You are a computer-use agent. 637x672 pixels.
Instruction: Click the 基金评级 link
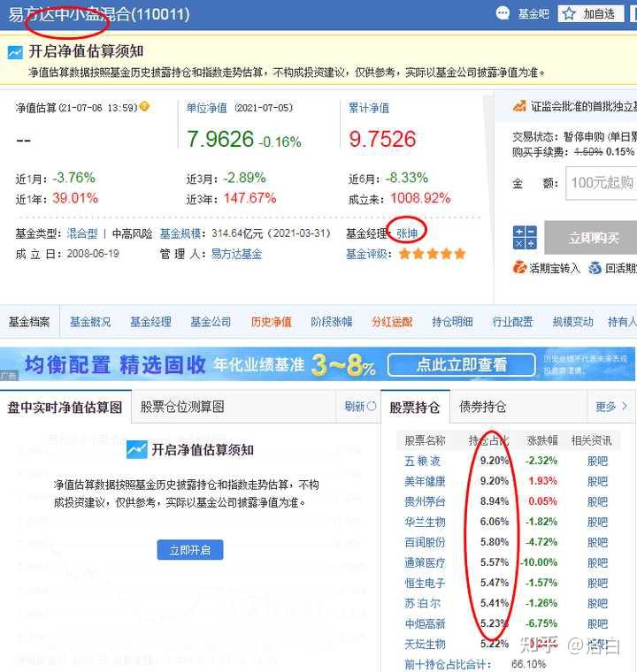367,254
